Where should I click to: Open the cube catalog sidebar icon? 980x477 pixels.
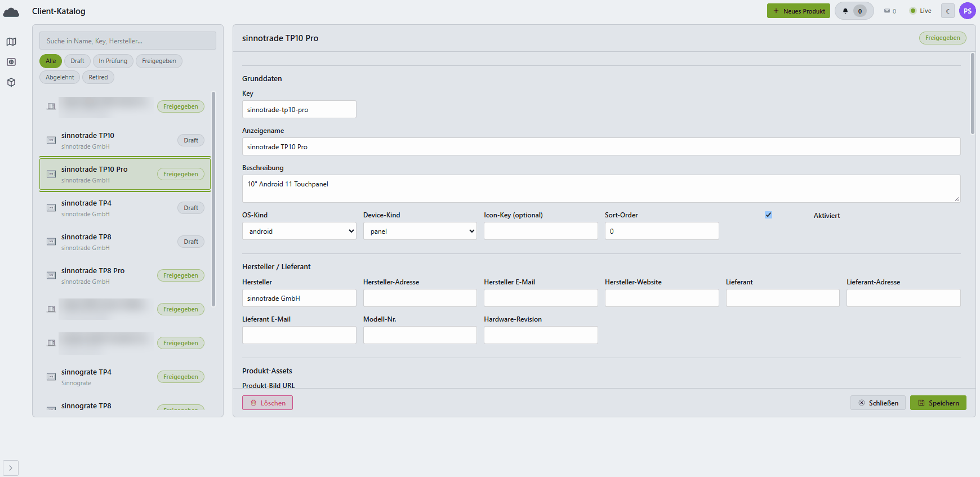click(11, 82)
